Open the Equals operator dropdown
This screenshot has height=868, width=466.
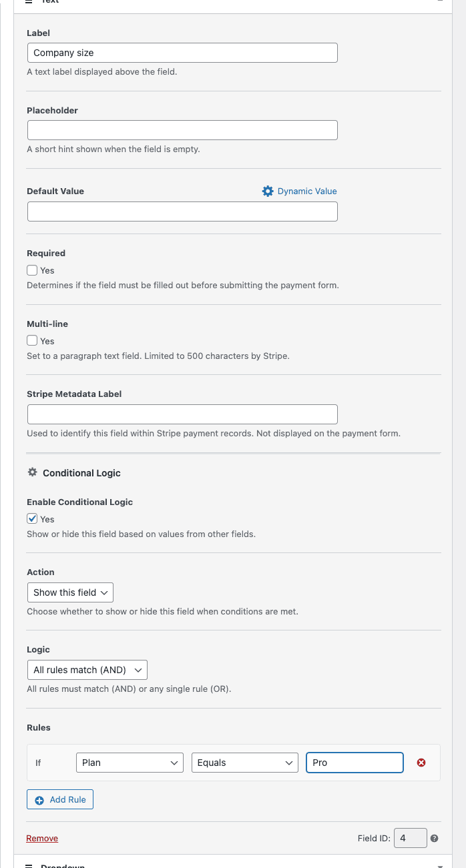245,763
